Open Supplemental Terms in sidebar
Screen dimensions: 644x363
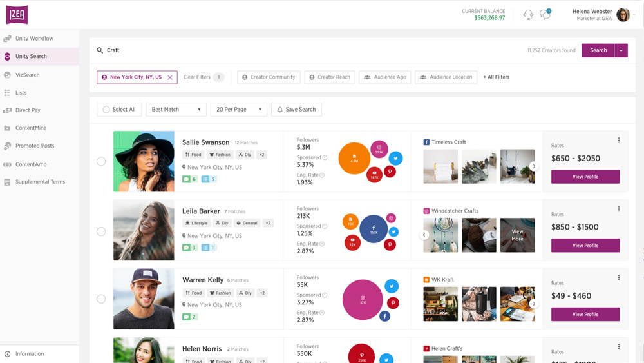point(39,182)
